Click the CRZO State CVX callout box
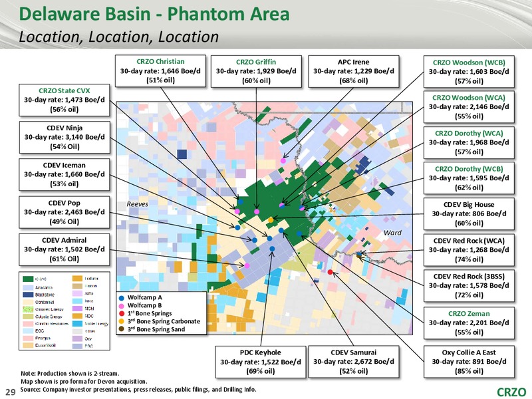Viewport: 532px width, 399px height. [x=65, y=100]
